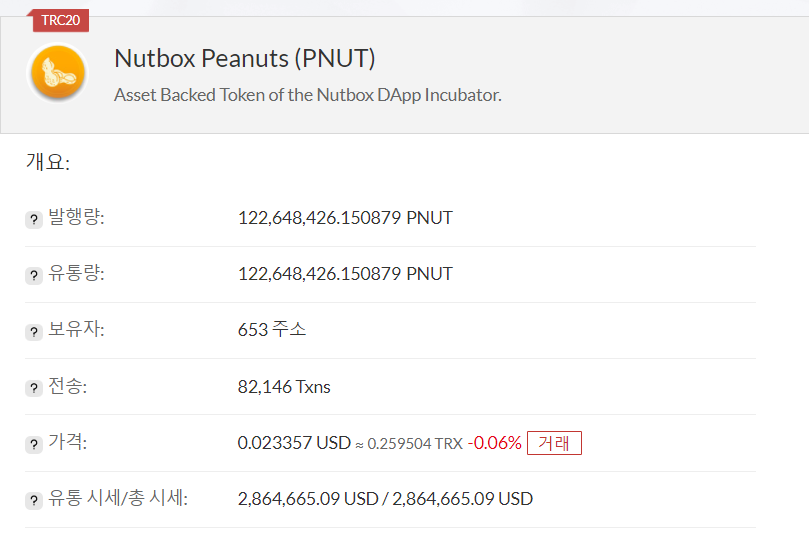Click the 발행량 total supply amount
The width and height of the screenshot is (809, 534).
pos(345,218)
